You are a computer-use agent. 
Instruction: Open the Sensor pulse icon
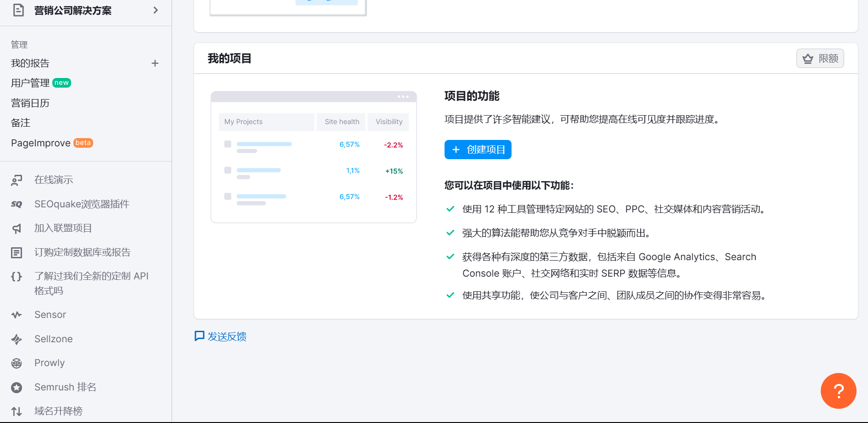click(x=17, y=315)
